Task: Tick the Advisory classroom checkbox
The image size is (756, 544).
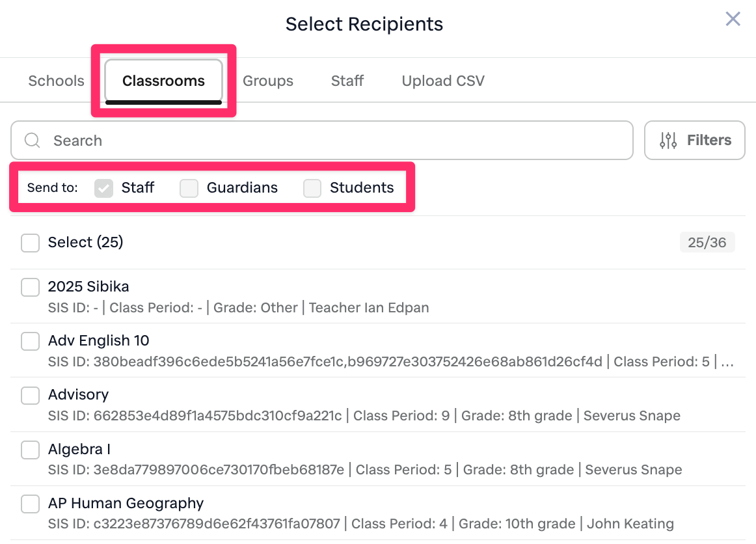Action: (31, 395)
